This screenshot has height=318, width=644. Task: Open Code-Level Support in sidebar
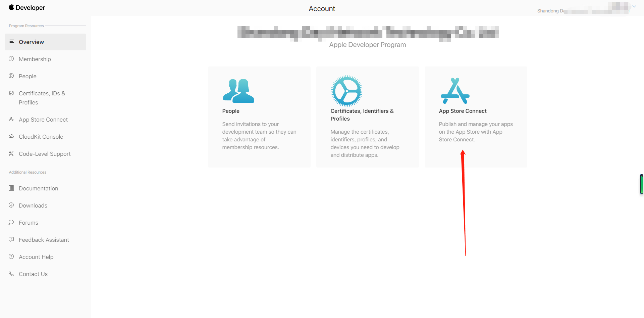[x=45, y=154]
